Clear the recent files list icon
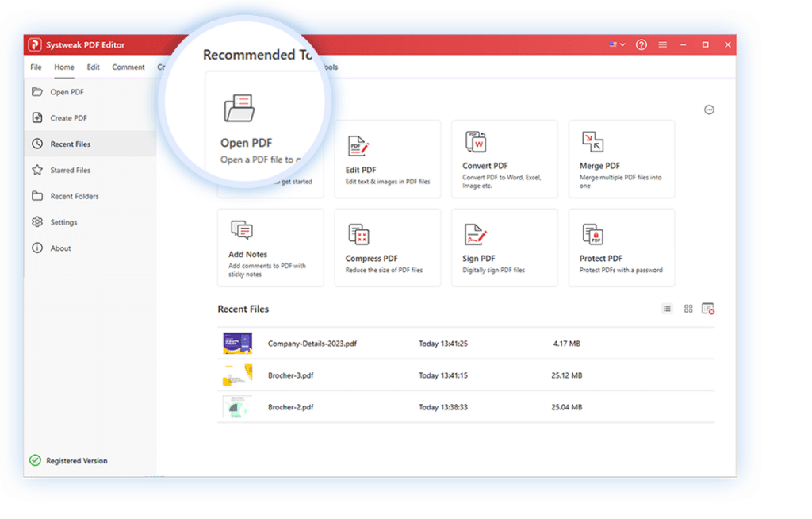The image size is (812, 519). coord(708,309)
